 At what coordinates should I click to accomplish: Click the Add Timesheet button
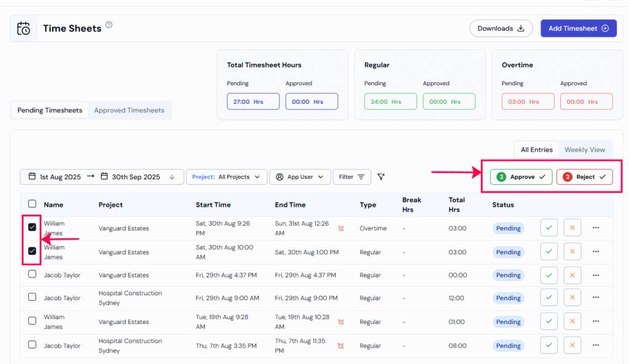click(x=578, y=28)
